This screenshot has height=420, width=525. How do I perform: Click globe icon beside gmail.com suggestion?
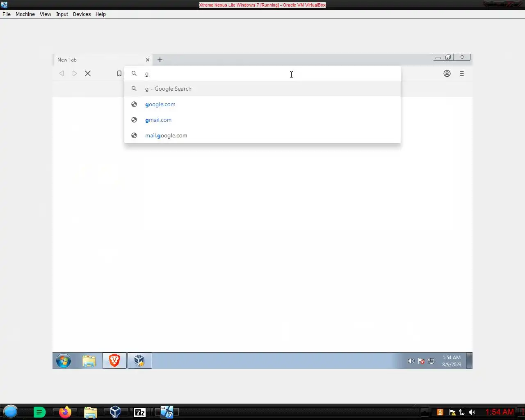click(x=134, y=120)
